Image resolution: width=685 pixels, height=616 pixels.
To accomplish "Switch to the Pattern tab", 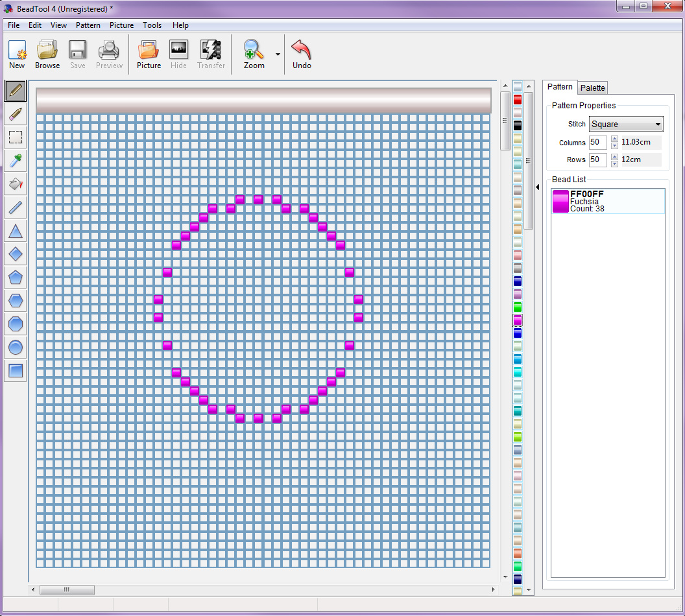I will [x=560, y=87].
